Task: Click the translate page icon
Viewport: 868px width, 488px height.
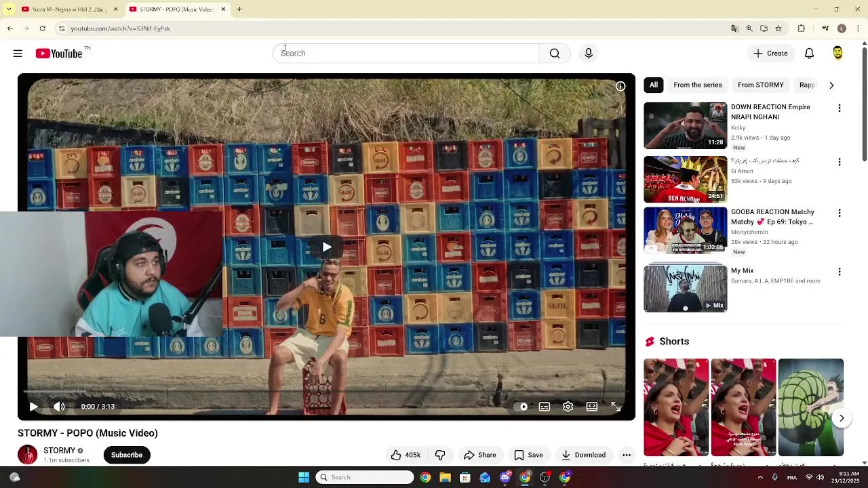Action: (x=734, y=28)
